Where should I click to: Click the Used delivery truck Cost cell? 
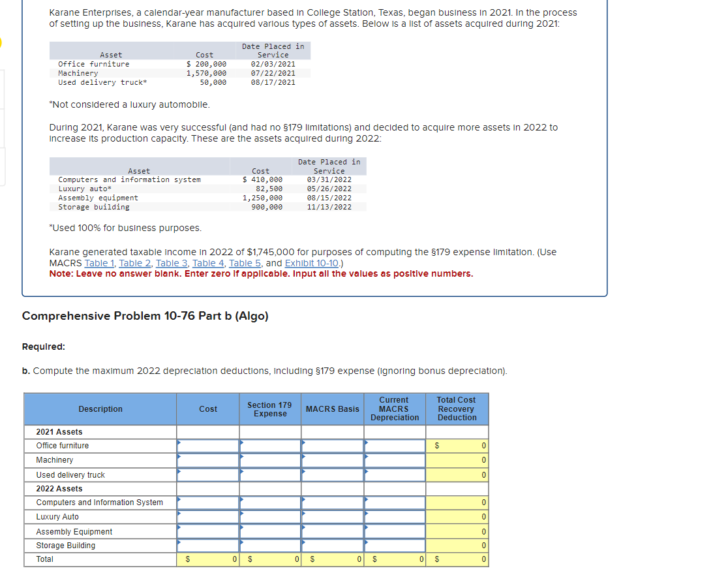click(208, 474)
